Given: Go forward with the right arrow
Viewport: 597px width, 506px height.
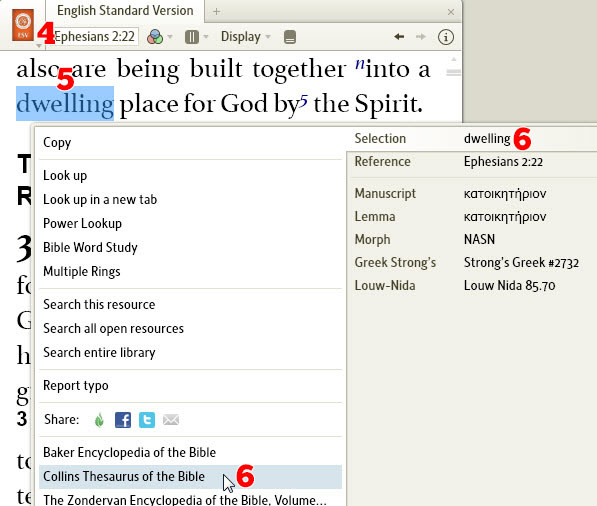Looking at the screenshot, I should 421,37.
